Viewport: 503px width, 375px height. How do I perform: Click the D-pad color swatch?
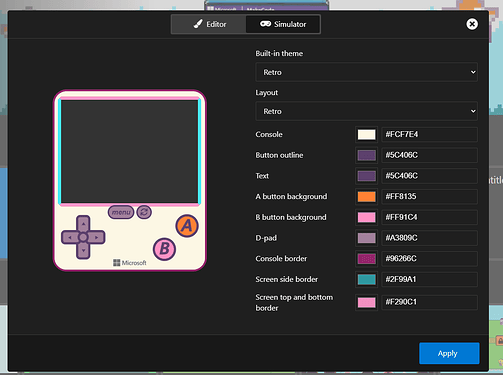(x=366, y=238)
